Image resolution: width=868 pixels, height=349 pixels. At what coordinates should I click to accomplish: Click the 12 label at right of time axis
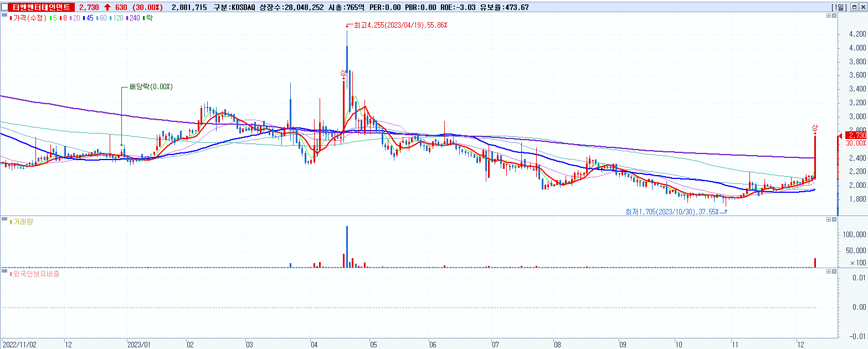(800, 344)
